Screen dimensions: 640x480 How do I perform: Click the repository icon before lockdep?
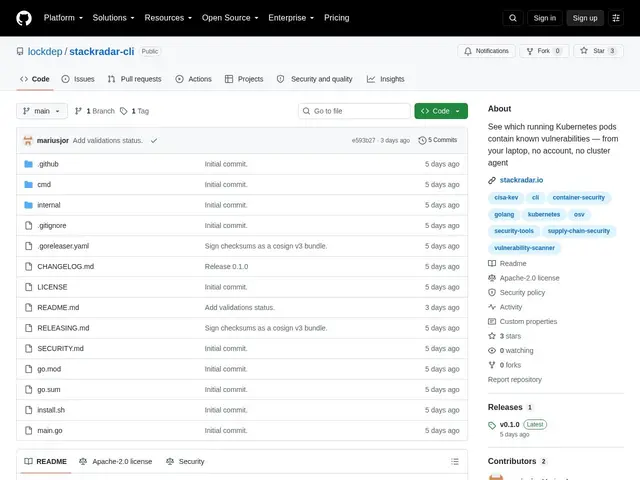click(x=20, y=51)
